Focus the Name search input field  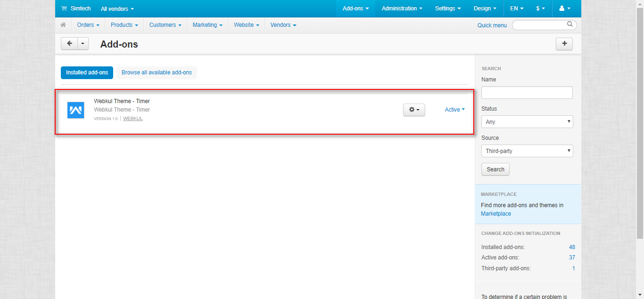[527, 92]
